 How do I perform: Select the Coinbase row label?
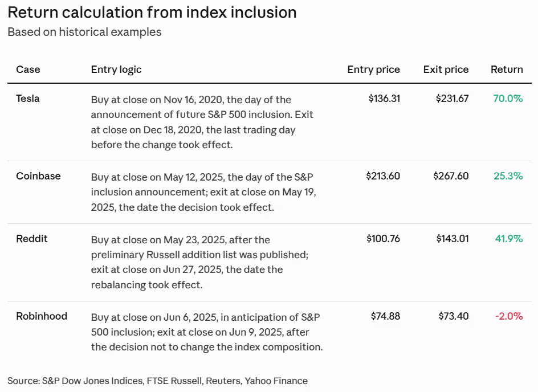[x=38, y=176]
